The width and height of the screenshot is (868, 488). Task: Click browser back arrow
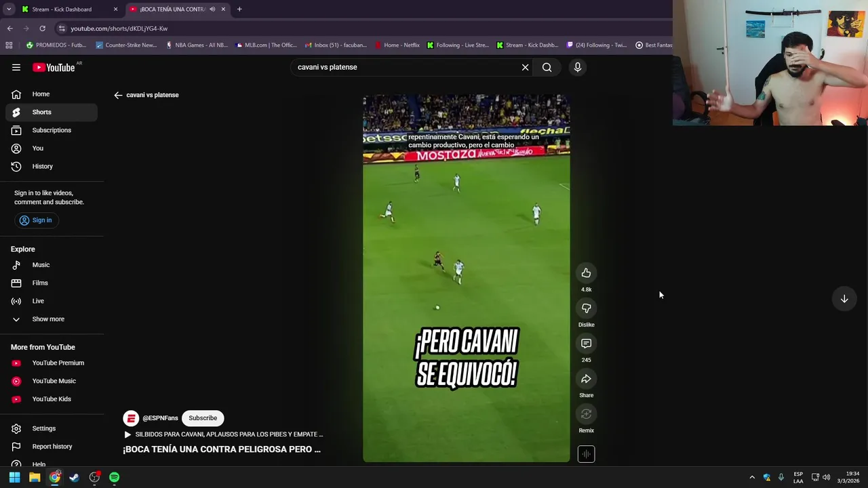[9, 28]
